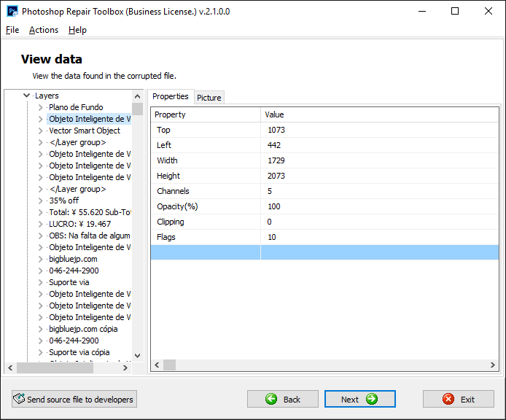Viewport: 506px width, 420px height.
Task: Click the Photoshop Repair Toolbox title bar icon
Action: 12,11
